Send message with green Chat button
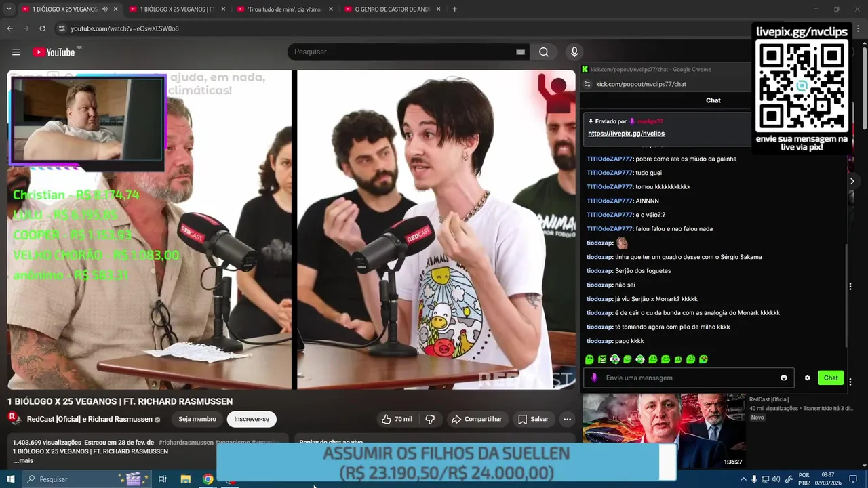This screenshot has height=488, width=868. point(831,378)
